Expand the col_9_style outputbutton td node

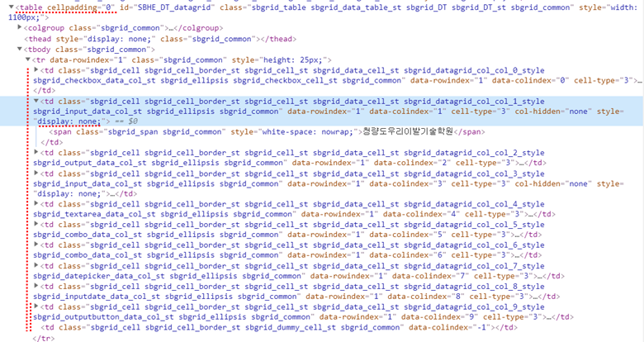(x=36, y=306)
